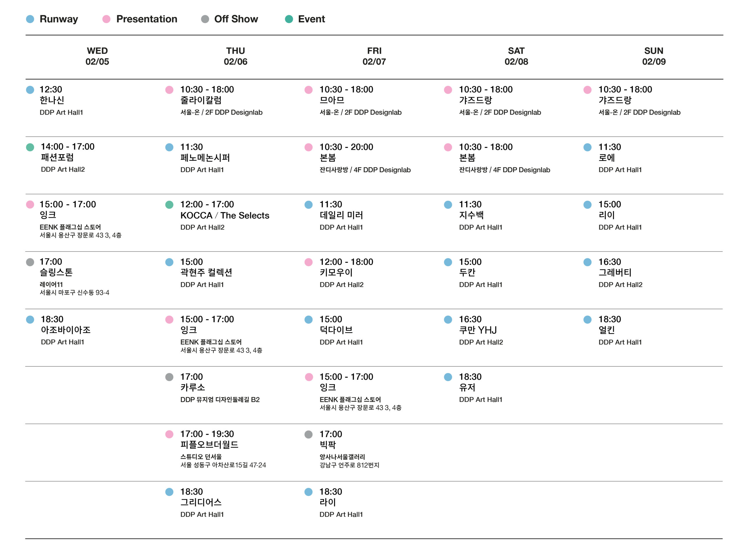Click the green dot beside KOCCA / The Selects

click(169, 205)
